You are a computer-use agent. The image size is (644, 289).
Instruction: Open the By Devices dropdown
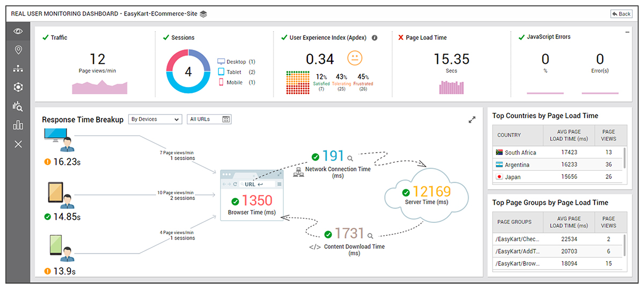click(155, 119)
